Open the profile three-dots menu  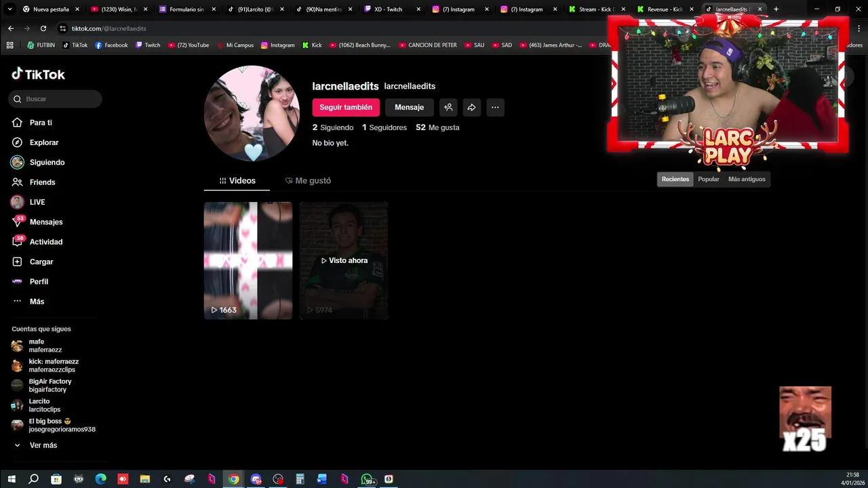[495, 107]
